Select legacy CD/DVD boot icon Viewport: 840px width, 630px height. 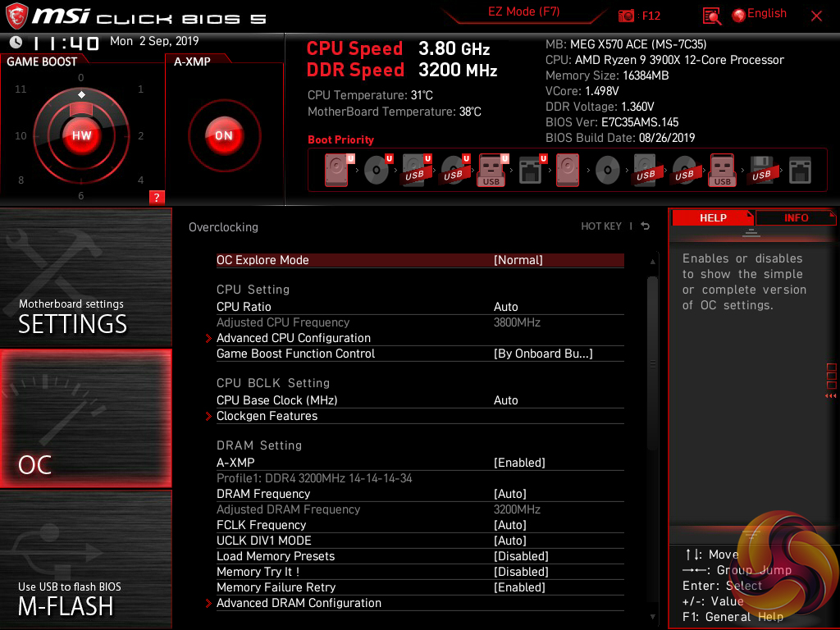(608, 171)
